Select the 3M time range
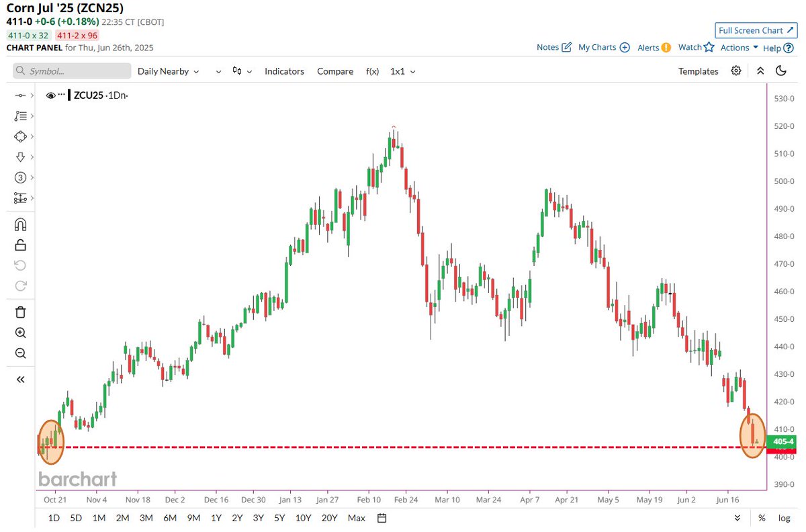This screenshot has width=806, height=532. (146, 518)
